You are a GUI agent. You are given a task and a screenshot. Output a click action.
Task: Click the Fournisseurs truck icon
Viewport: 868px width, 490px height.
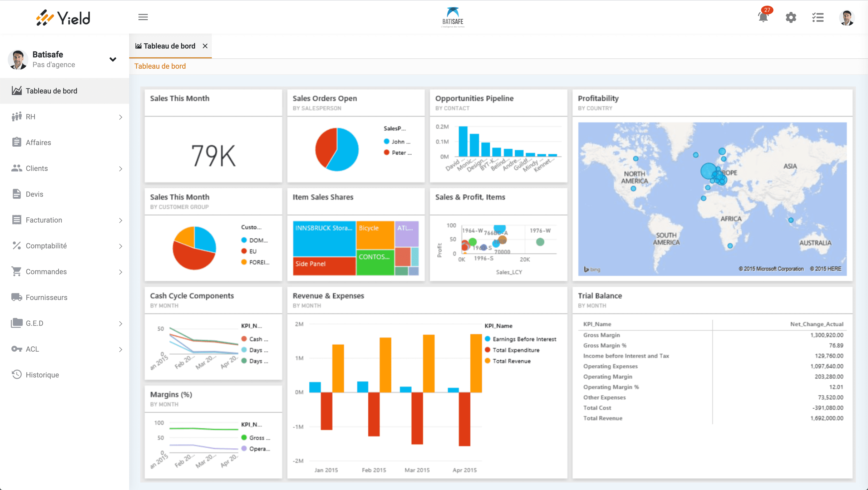click(x=17, y=297)
